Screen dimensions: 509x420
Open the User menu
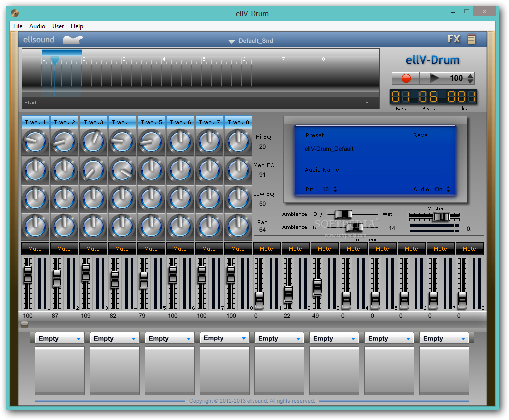tap(58, 26)
